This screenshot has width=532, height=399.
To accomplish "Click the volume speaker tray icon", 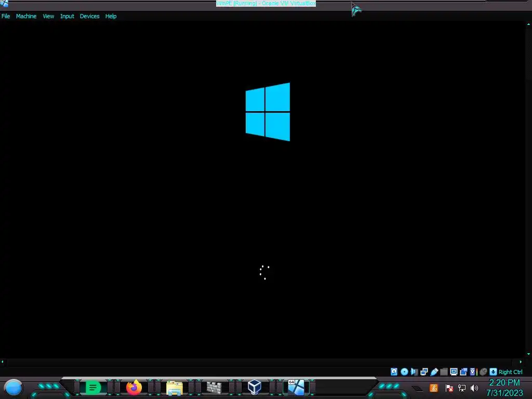I will pyautogui.click(x=474, y=388).
